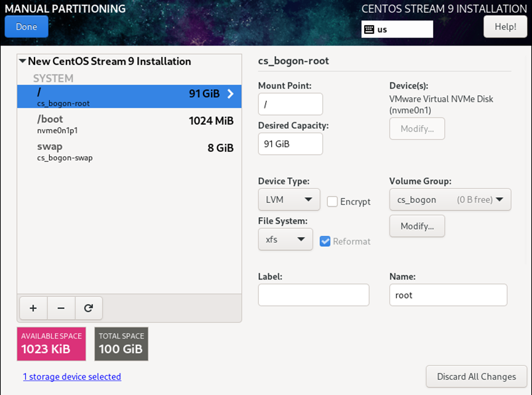Image resolution: width=532 pixels, height=395 pixels.
Task: Collapse New CentOS Stream 9 Installation tree
Action: tap(23, 61)
